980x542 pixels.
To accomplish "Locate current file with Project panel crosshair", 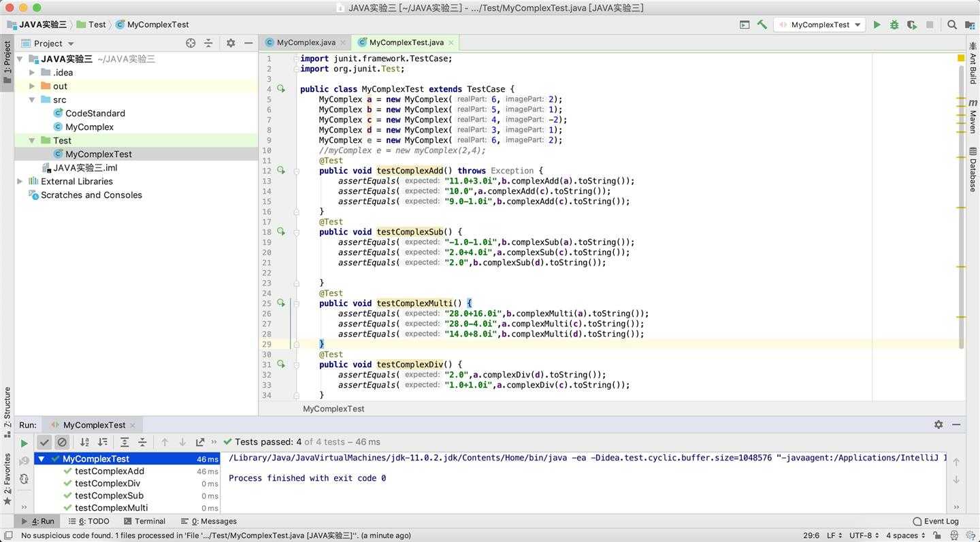I will [191, 43].
